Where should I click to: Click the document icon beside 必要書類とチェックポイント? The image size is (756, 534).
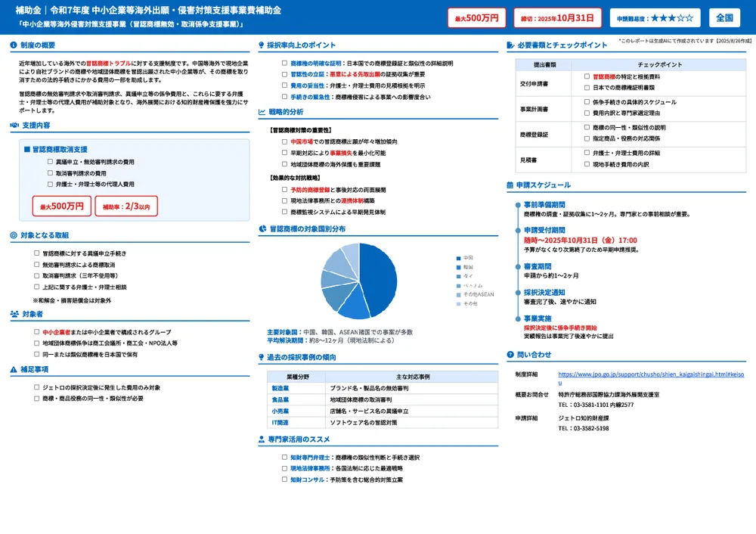tap(510, 45)
